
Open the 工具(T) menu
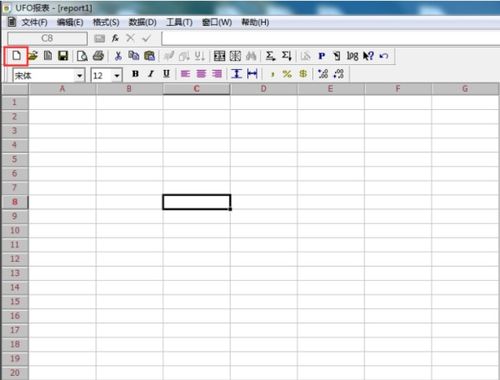[179, 22]
